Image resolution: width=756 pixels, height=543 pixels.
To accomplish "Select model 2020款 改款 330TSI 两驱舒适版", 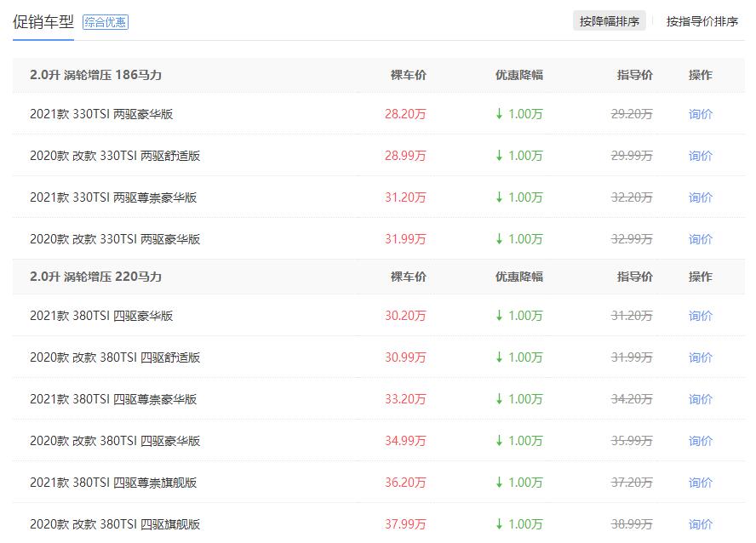I will point(115,156).
